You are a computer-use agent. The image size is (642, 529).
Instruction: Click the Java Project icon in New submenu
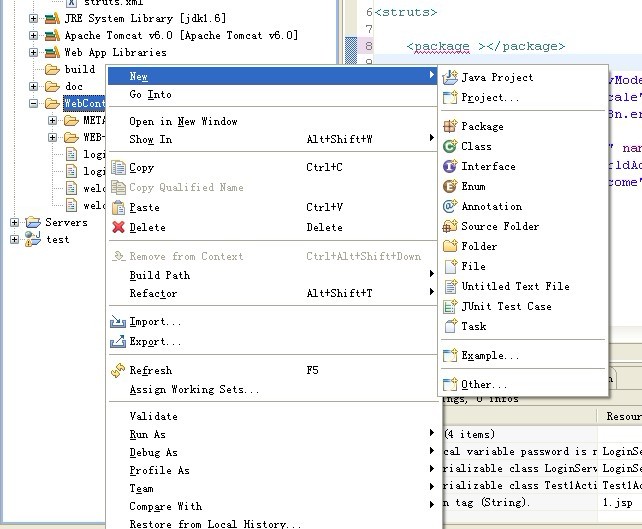(x=450, y=77)
